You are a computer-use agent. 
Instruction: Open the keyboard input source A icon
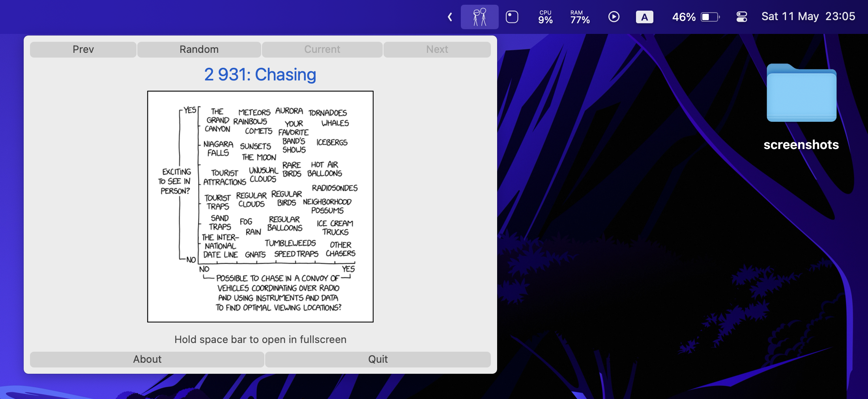[644, 17]
